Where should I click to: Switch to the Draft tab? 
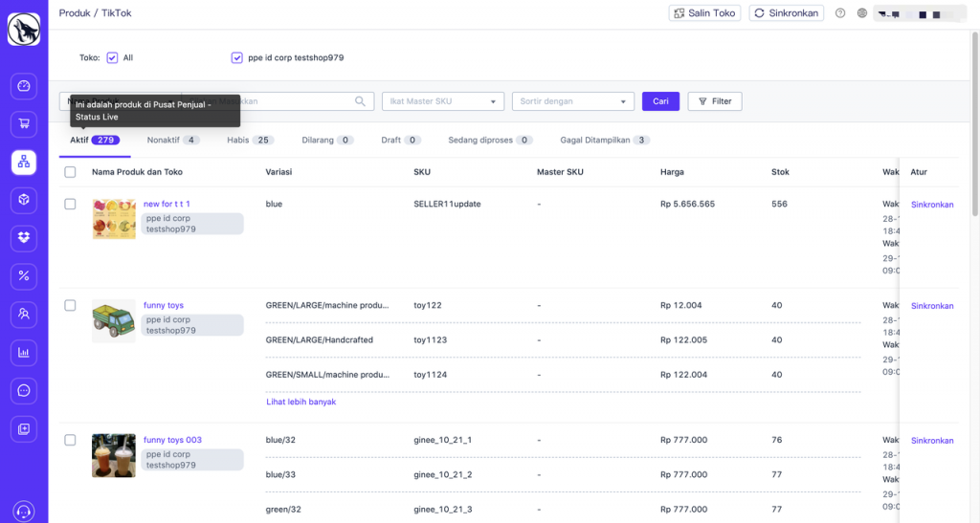(x=401, y=140)
